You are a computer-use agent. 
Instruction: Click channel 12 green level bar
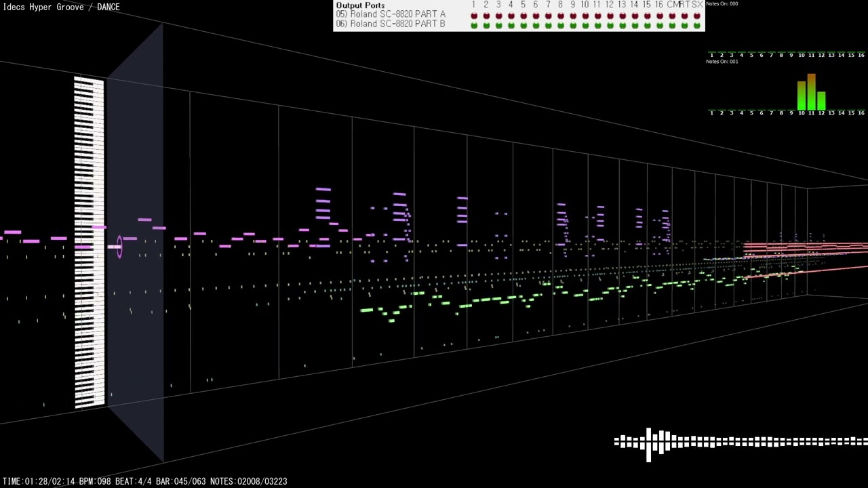(821, 100)
